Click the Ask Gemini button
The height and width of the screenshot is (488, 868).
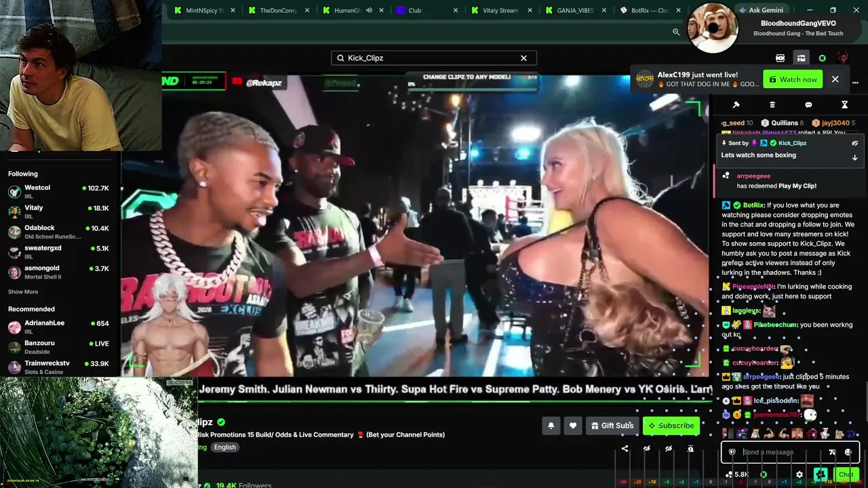760,10
